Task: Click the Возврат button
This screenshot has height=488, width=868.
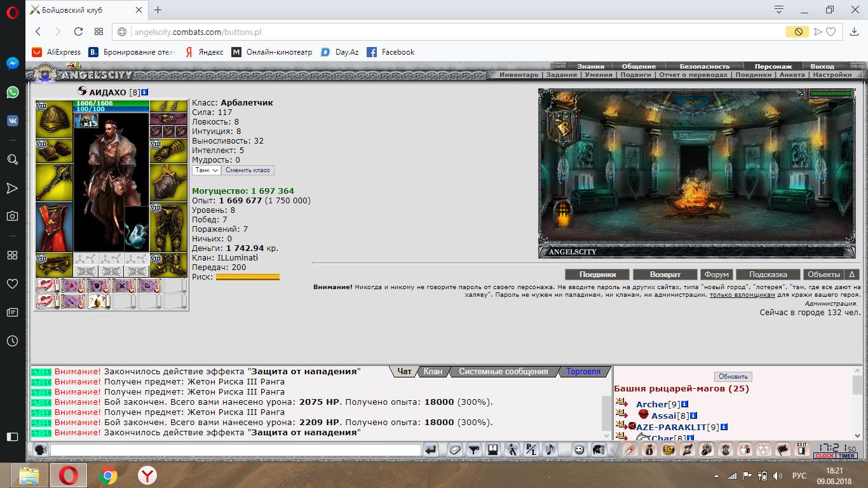Action: 665,274
